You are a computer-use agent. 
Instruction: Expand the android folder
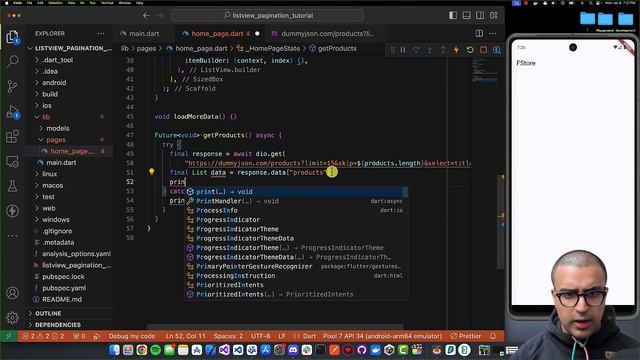point(37,82)
